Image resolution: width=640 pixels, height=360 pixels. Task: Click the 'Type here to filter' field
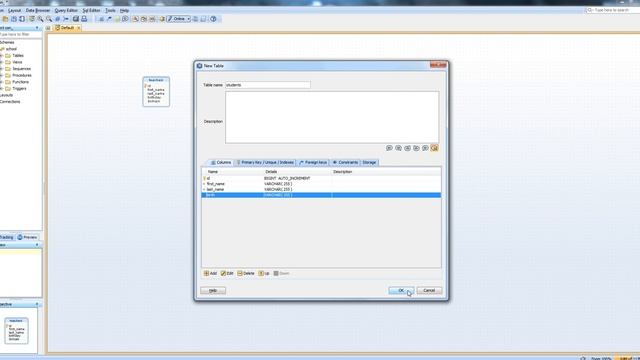pyautogui.click(x=20, y=35)
